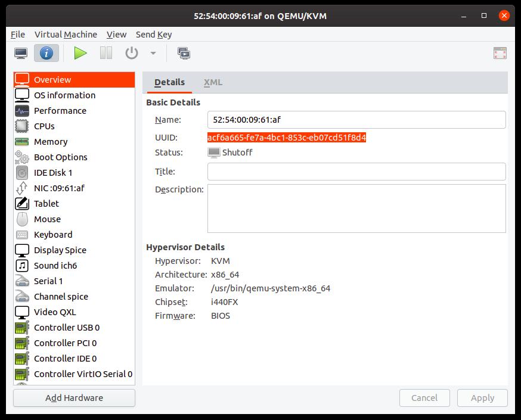The image size is (521, 420).
Task: Click the Hypervisor Details heading
Action: click(x=185, y=247)
